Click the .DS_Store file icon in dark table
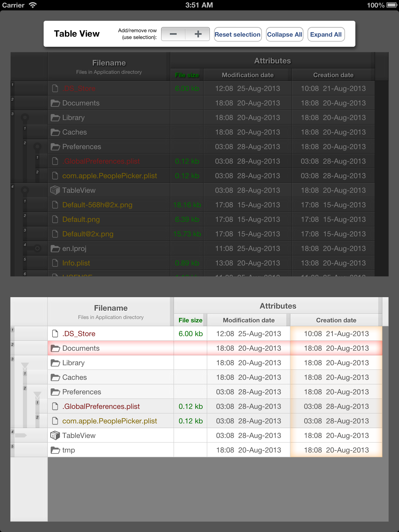 55,88
